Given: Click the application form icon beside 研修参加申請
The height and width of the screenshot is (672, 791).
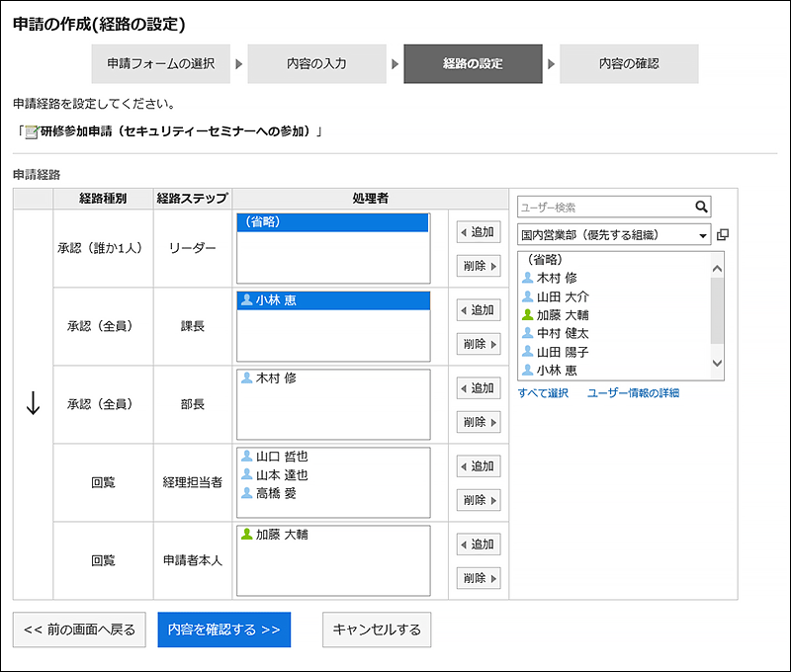Looking at the screenshot, I should point(32,132).
